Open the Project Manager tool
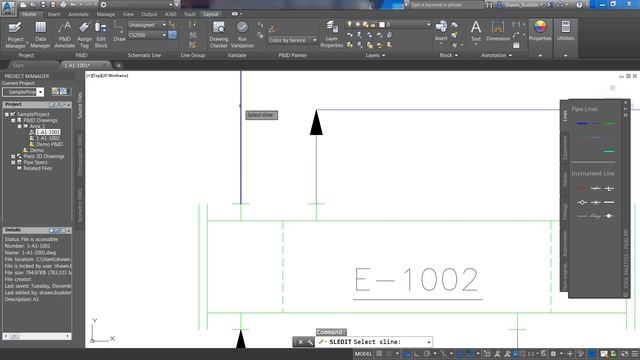Screen dimensions: 640x360 pos(15,35)
